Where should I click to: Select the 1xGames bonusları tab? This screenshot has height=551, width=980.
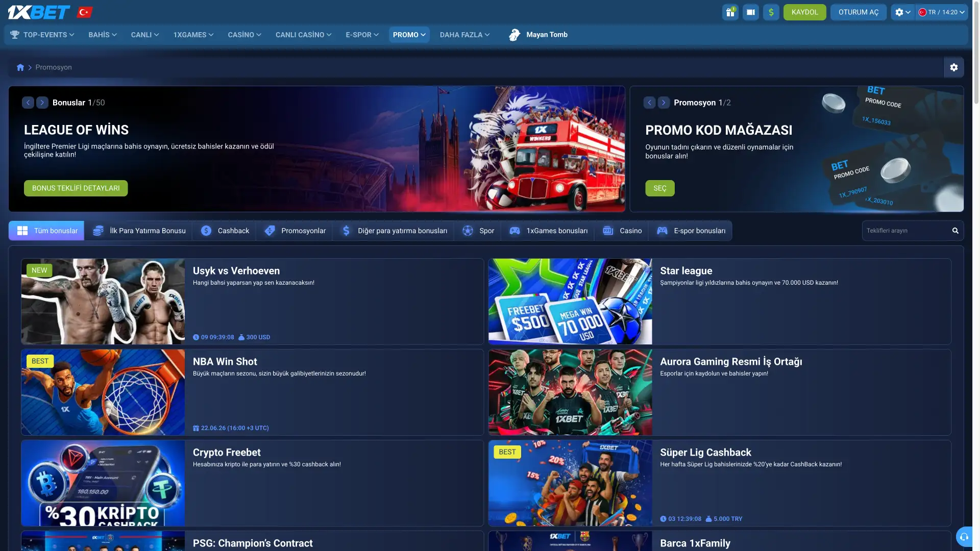[x=548, y=231]
